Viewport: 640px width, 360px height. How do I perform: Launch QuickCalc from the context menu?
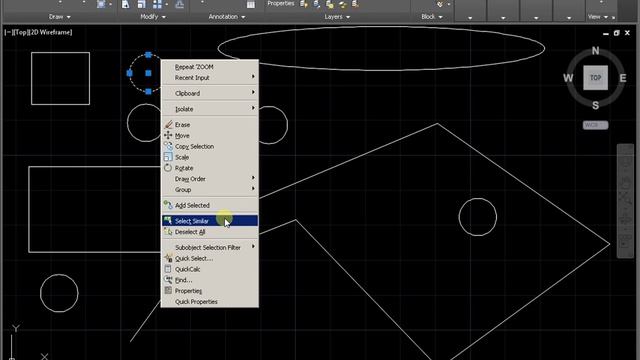pos(210,269)
